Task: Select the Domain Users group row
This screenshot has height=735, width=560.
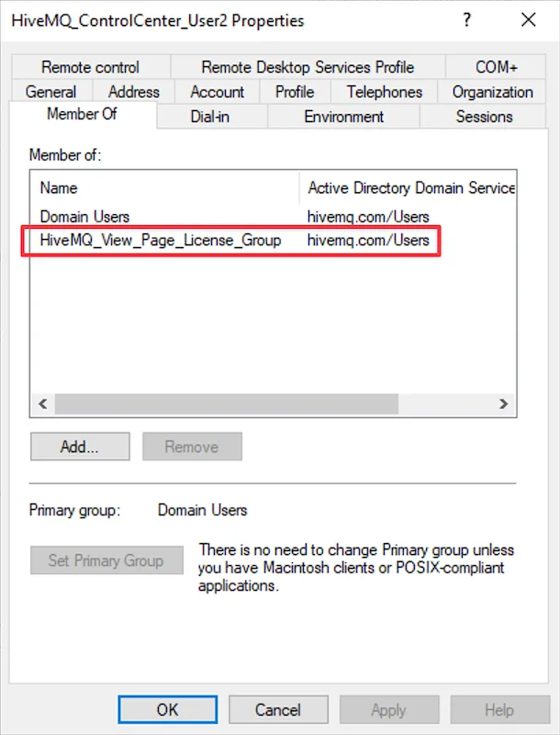Action: 273,217
